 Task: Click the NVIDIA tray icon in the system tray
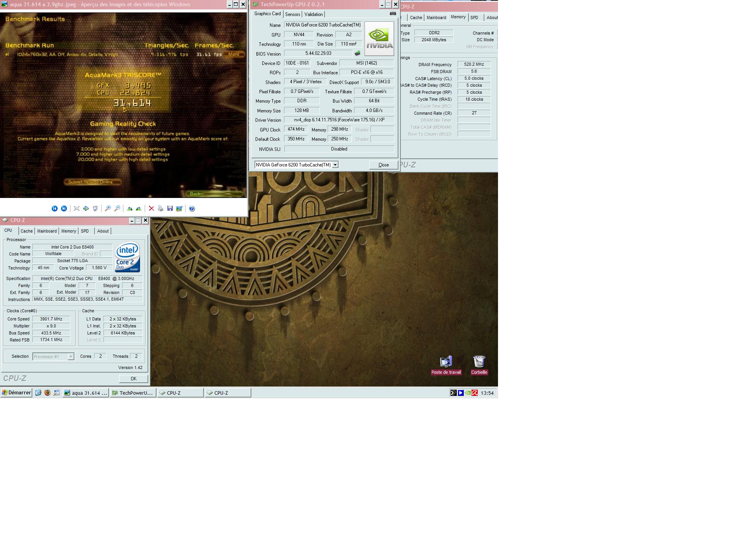coord(468,393)
